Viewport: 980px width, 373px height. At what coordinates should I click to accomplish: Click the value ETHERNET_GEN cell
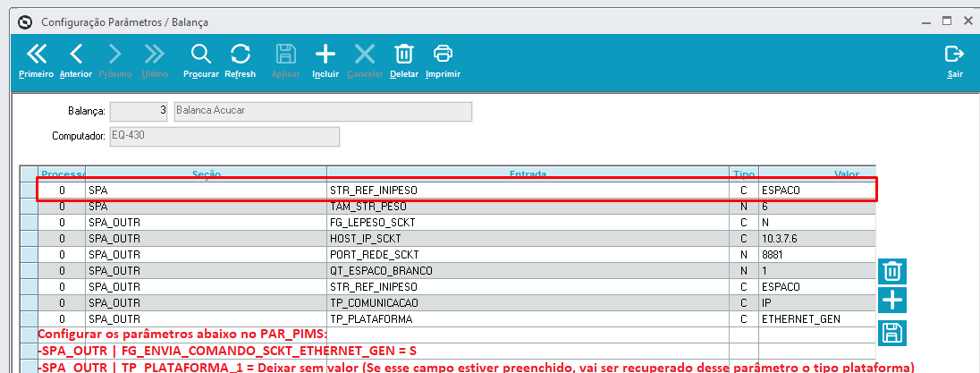(817, 319)
